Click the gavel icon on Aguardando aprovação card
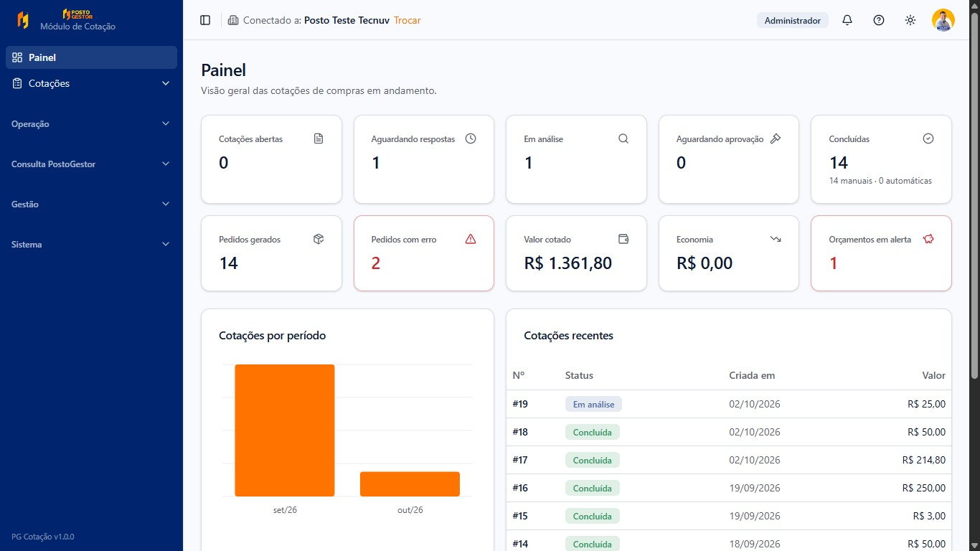Image resolution: width=980 pixels, height=551 pixels. point(776,138)
